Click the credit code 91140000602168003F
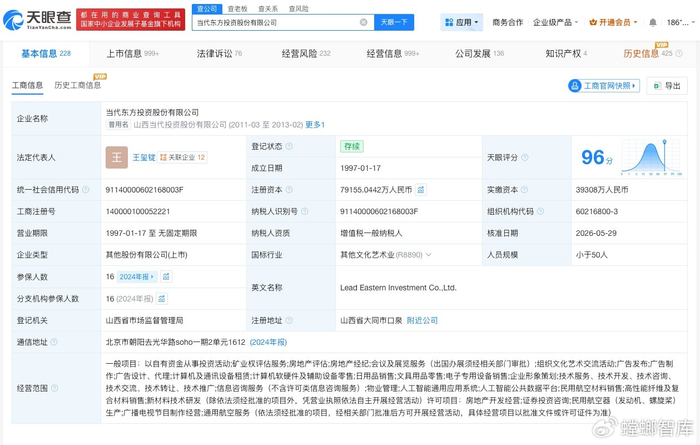Image resolution: width=700 pixels, height=445 pixels. 144,190
